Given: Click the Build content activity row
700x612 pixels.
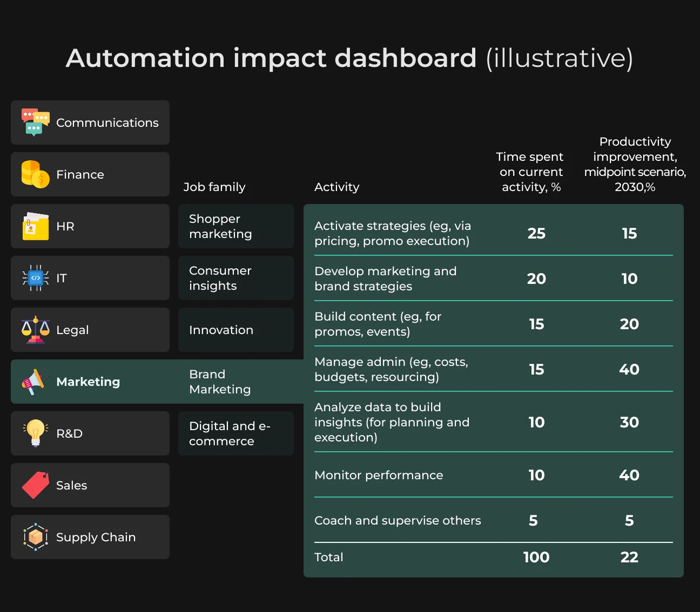Looking at the screenshot, I should pyautogui.click(x=494, y=324).
